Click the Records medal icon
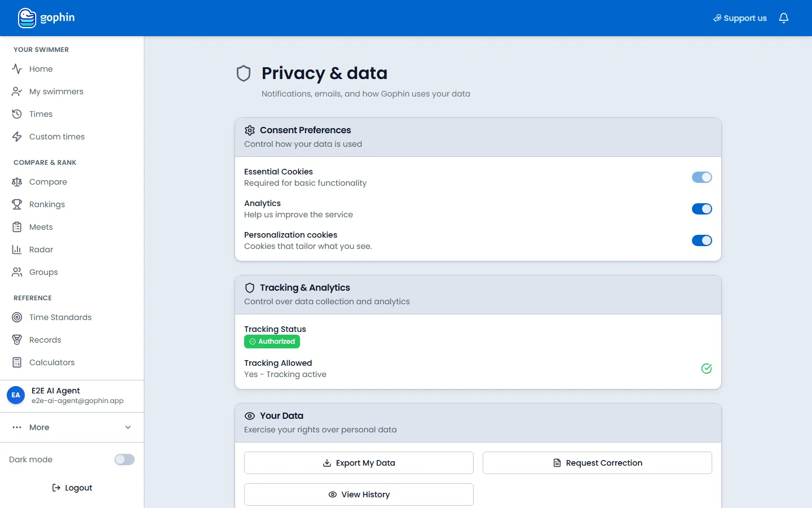The image size is (812, 508). click(x=17, y=340)
